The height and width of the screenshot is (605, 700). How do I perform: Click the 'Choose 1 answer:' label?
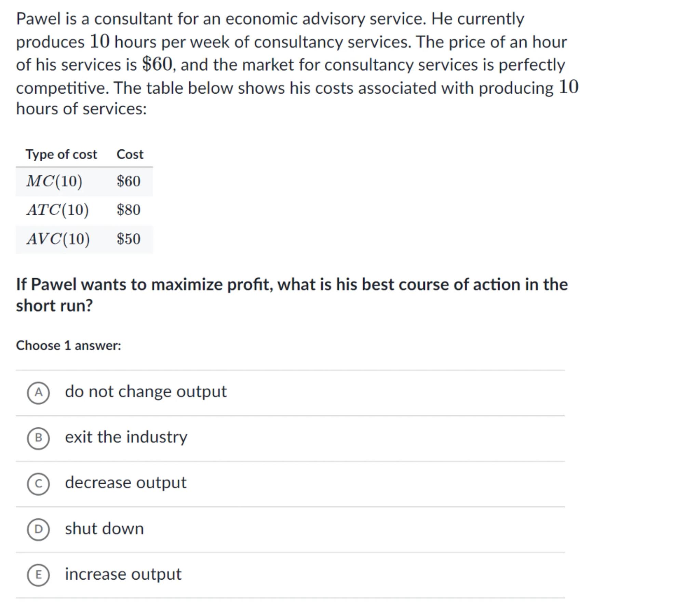tap(69, 346)
